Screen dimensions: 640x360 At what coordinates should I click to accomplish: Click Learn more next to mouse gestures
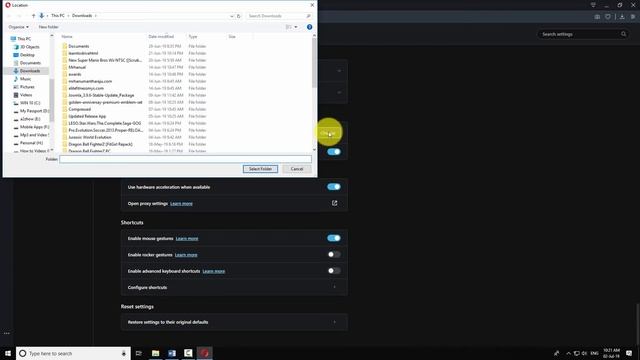click(x=187, y=238)
